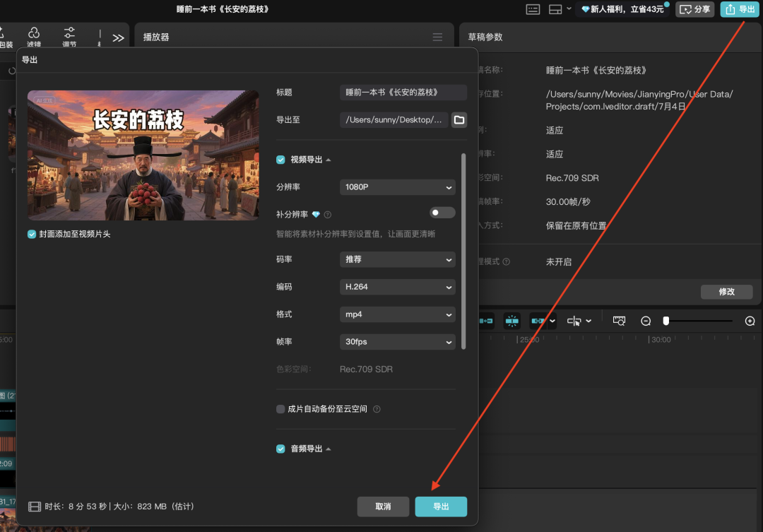The image size is (763, 532).
Task: Enable 成片自动备份至云空间 checkbox
Action: point(280,409)
